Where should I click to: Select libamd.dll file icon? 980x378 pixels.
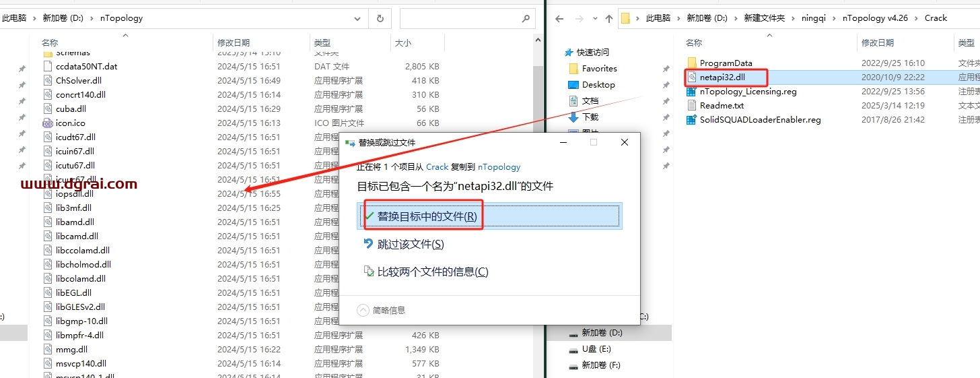(x=48, y=222)
